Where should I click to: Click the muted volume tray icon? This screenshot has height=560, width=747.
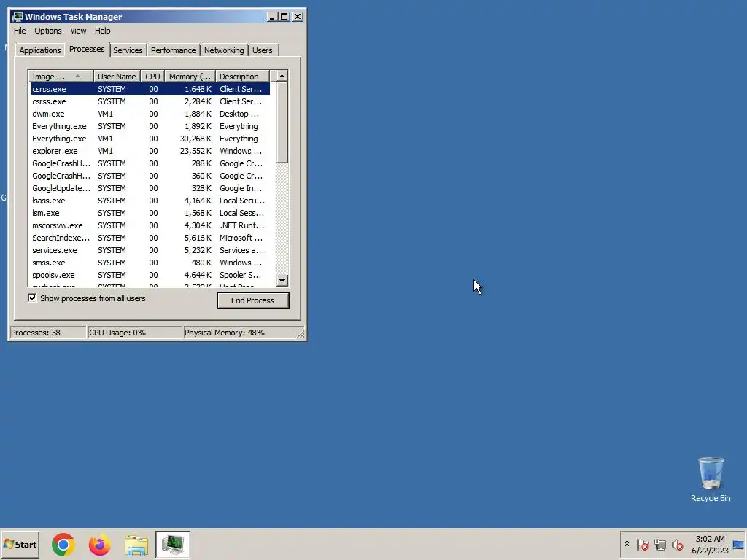pos(677,544)
